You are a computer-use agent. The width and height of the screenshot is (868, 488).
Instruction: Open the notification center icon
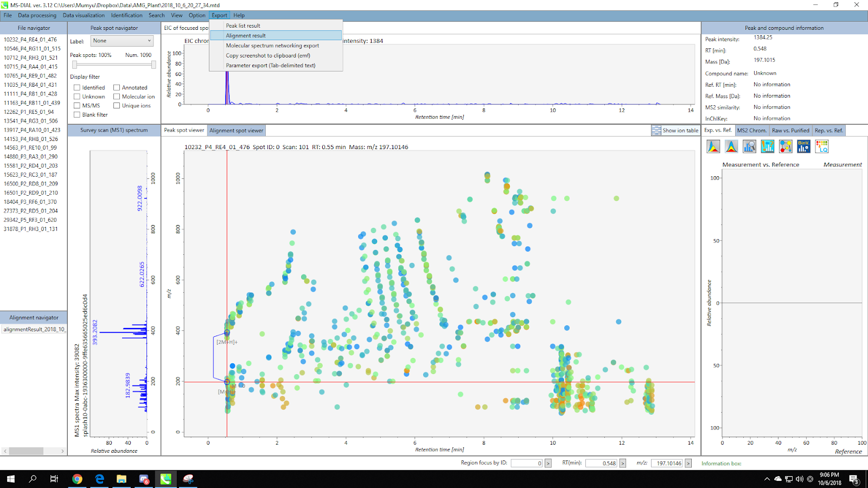[853, 479]
